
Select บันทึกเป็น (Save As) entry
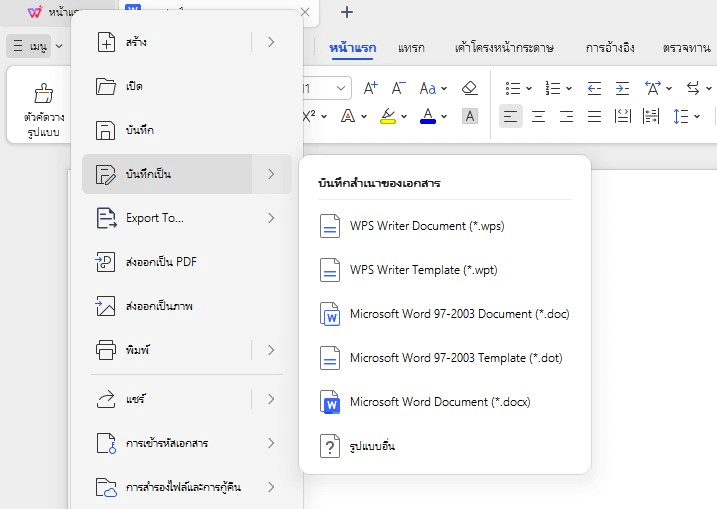pyautogui.click(x=166, y=174)
